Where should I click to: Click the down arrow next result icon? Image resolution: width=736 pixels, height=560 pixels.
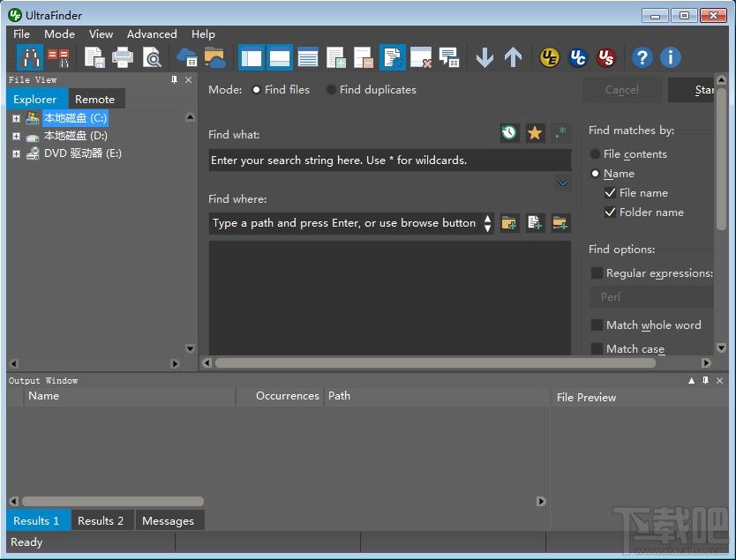point(484,58)
